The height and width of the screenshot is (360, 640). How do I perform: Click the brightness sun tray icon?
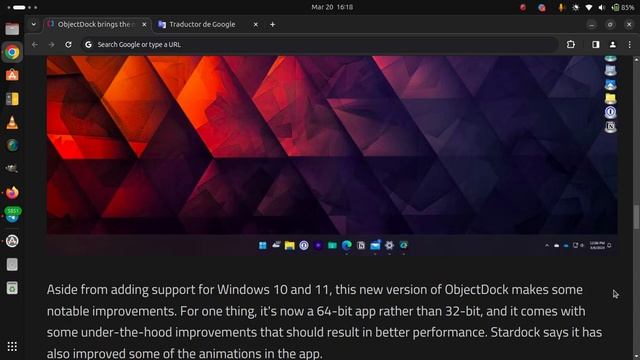click(x=575, y=7)
